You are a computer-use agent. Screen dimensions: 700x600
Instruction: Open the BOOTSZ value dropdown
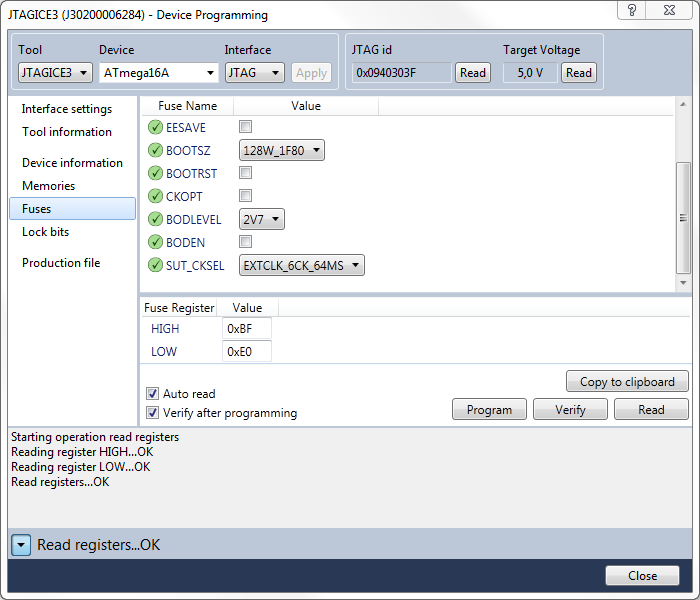(x=282, y=150)
